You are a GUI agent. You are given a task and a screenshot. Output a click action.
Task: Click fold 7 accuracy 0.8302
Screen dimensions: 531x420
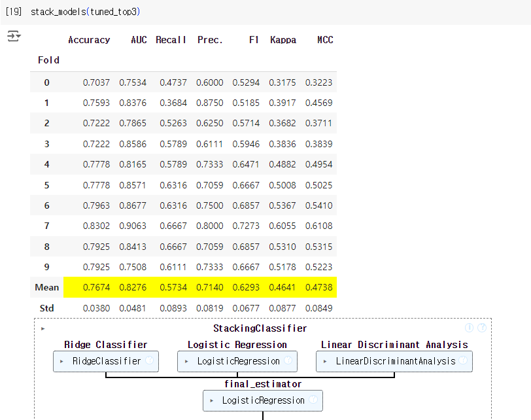pyautogui.click(x=96, y=226)
